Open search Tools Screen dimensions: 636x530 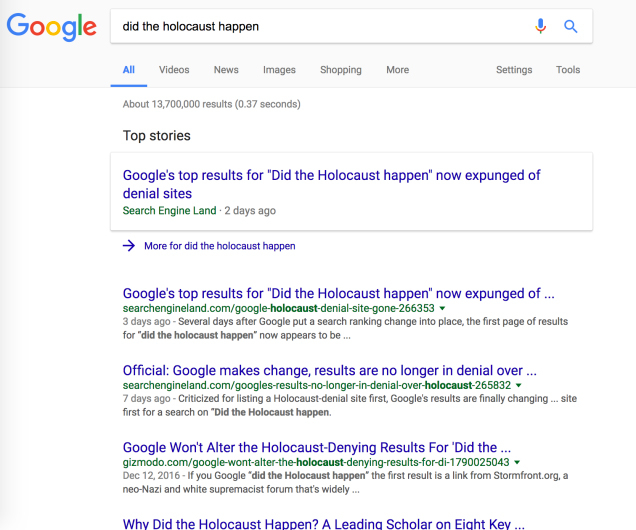click(568, 70)
